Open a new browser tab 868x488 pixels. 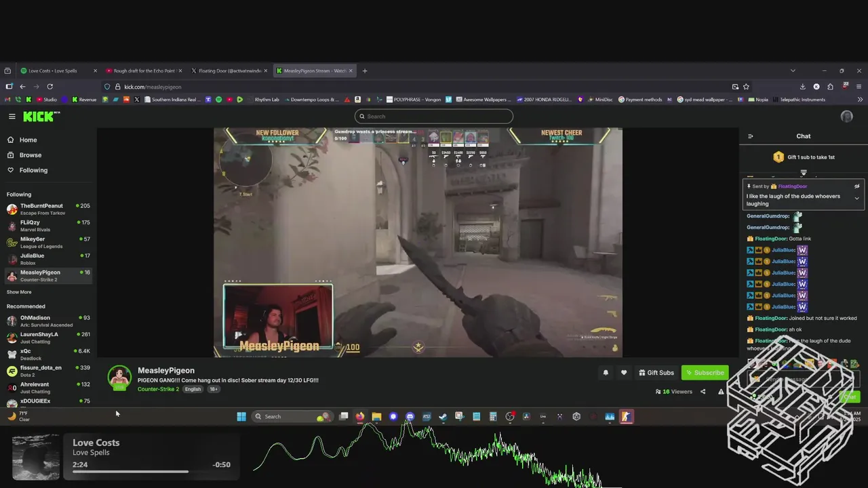(365, 70)
